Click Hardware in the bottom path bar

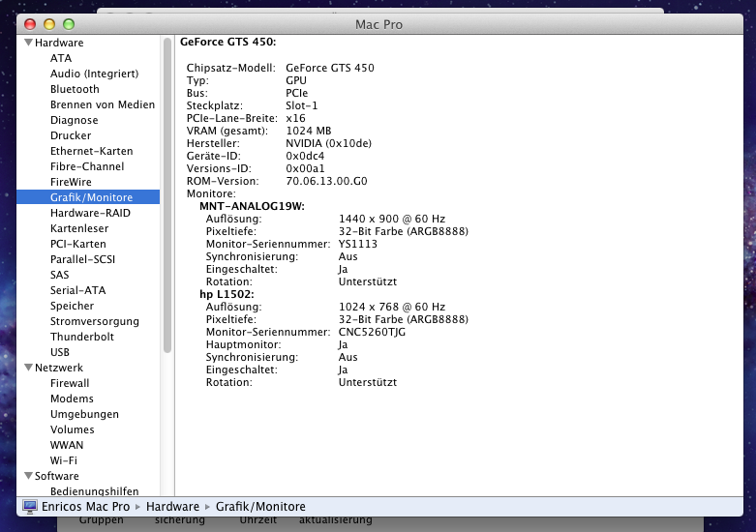tap(172, 506)
